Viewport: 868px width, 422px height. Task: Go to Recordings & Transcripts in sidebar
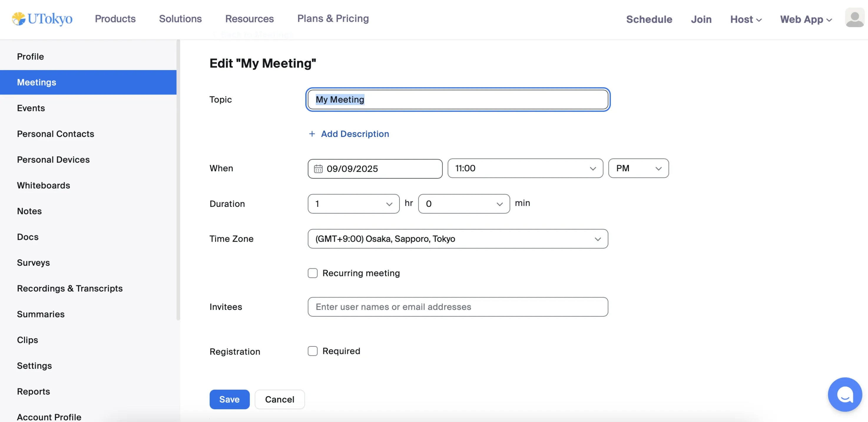point(70,288)
